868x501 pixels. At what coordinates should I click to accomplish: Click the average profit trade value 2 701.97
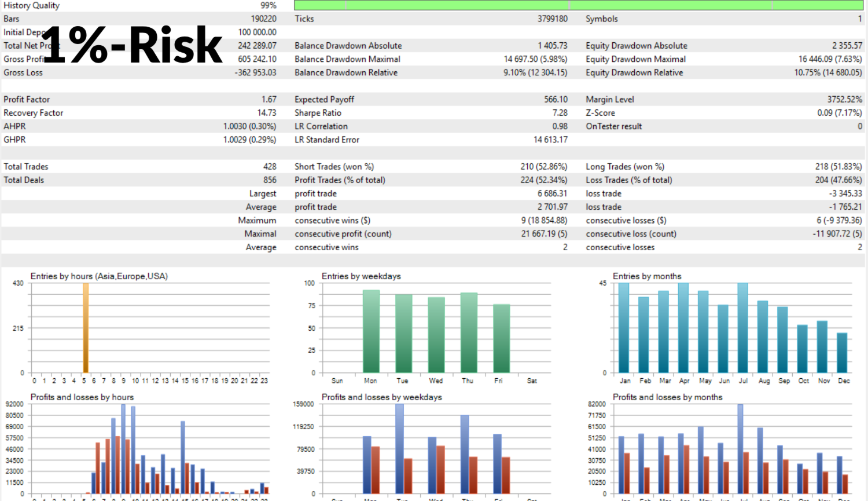[x=553, y=207]
